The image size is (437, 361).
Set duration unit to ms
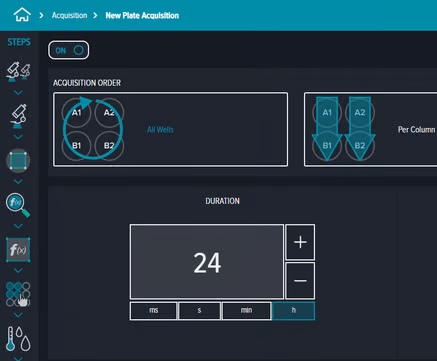tap(153, 311)
